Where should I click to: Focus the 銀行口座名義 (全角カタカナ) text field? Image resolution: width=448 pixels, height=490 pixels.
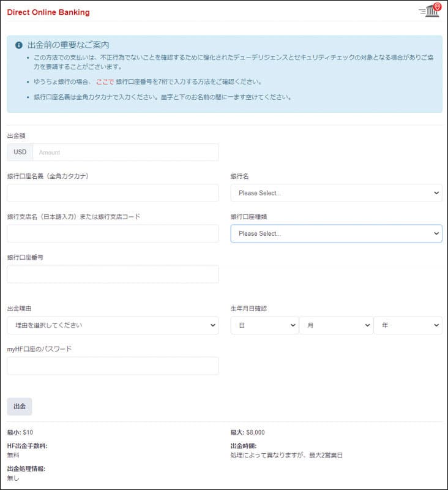tap(113, 193)
